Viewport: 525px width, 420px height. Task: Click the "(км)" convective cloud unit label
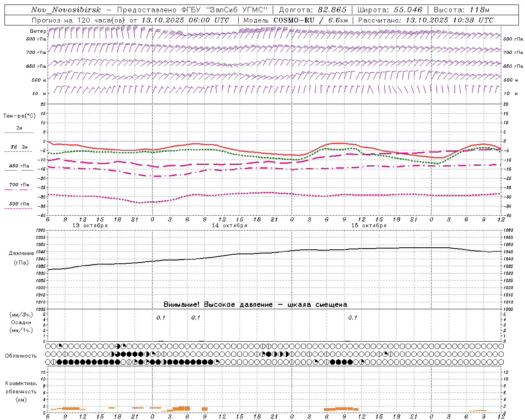click(x=21, y=399)
